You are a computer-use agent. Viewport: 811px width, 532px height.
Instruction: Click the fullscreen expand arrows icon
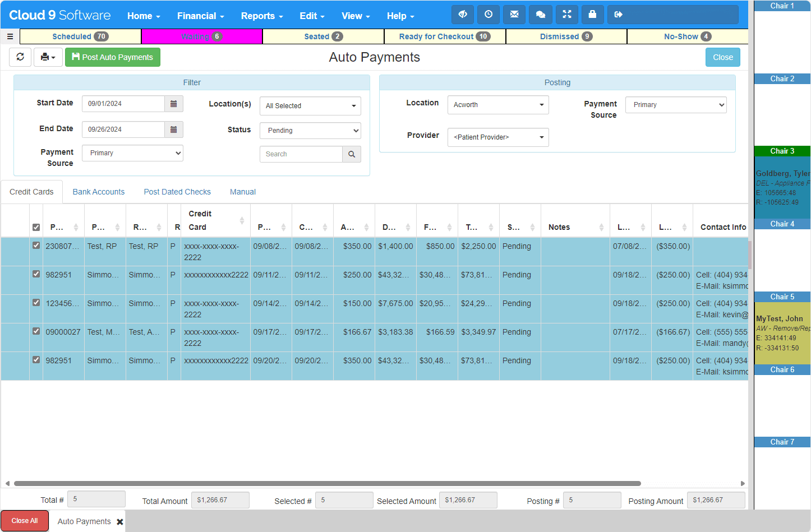tap(567, 15)
